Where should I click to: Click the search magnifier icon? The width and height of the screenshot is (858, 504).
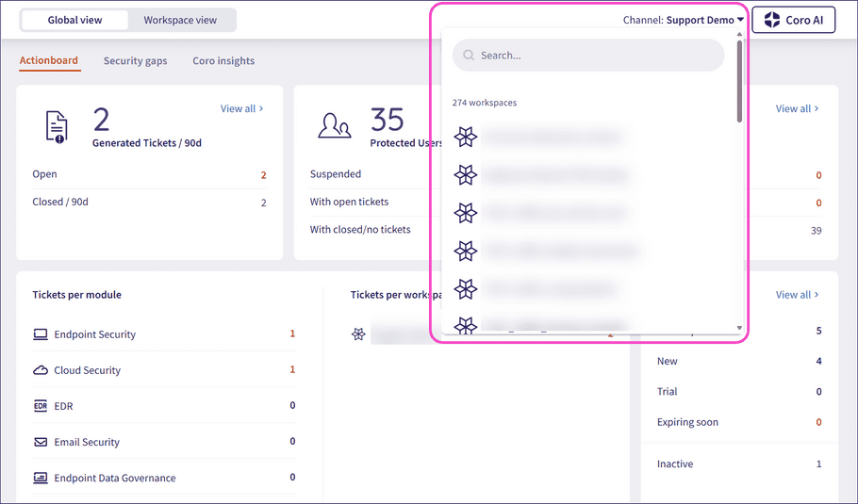(469, 56)
